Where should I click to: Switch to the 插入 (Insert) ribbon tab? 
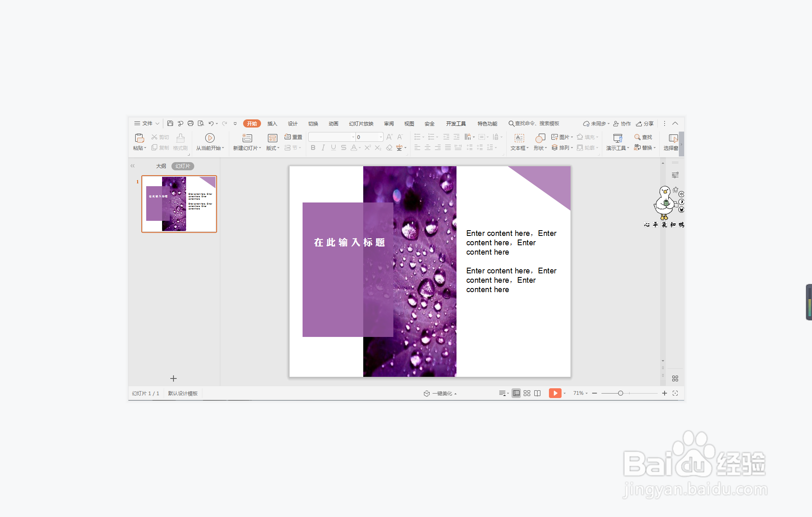[272, 123]
